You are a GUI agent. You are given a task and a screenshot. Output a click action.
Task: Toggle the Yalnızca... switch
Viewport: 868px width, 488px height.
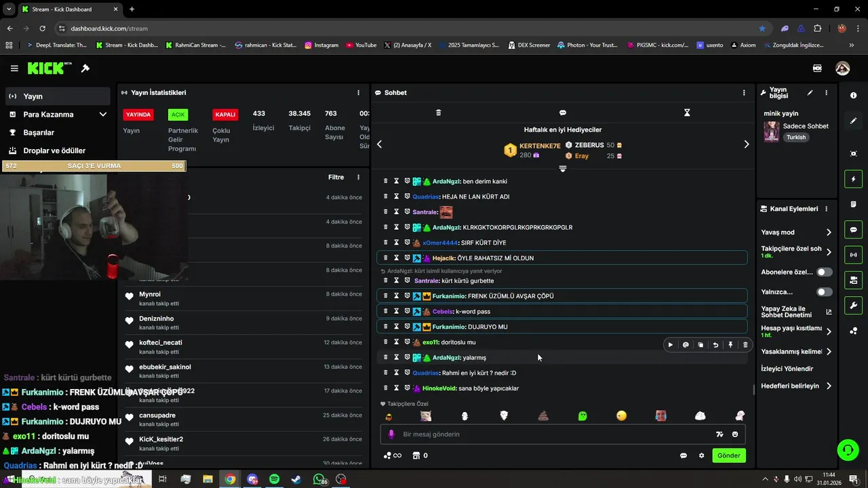pos(825,292)
